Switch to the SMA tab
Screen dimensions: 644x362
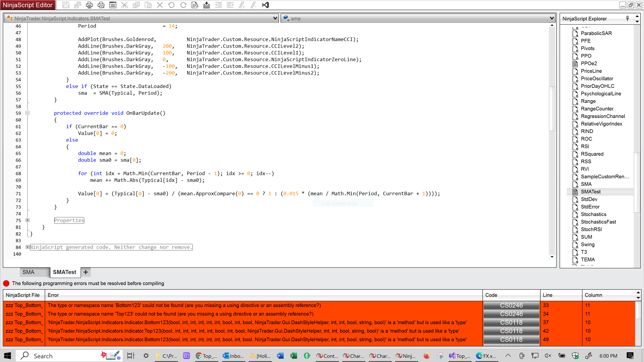point(29,272)
